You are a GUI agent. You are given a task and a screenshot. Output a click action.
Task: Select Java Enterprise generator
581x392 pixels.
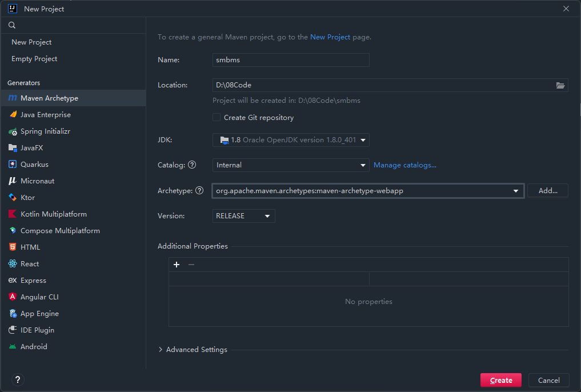(x=73, y=115)
